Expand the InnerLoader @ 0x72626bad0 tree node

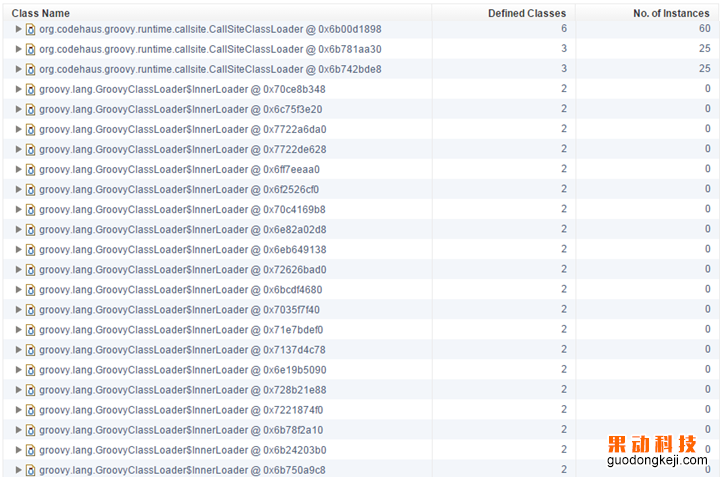(x=18, y=269)
